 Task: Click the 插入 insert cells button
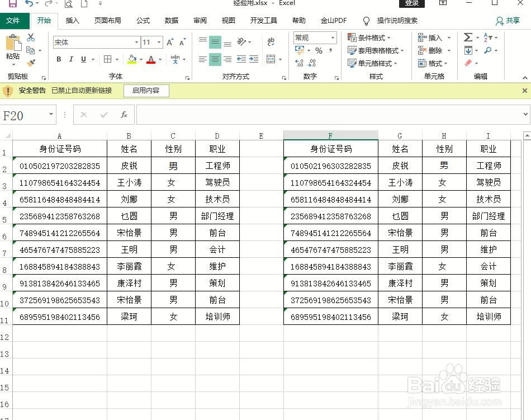[434, 37]
